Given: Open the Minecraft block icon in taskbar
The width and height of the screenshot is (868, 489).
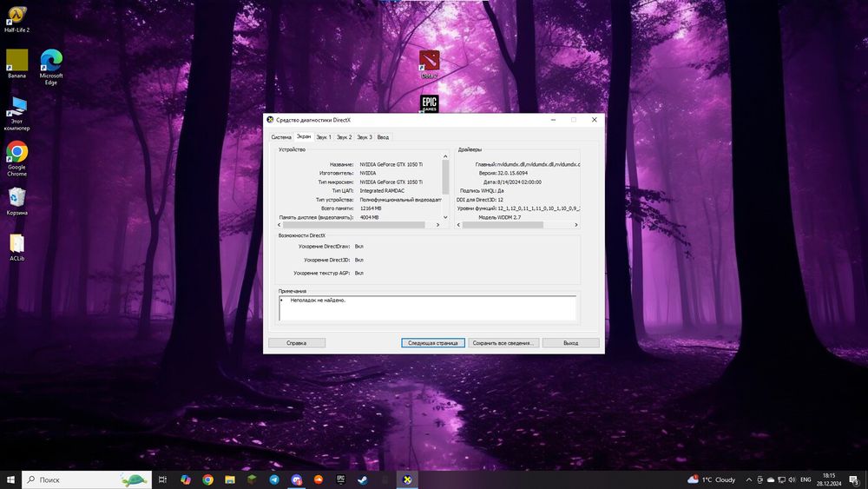Looking at the screenshot, I should [x=252, y=479].
